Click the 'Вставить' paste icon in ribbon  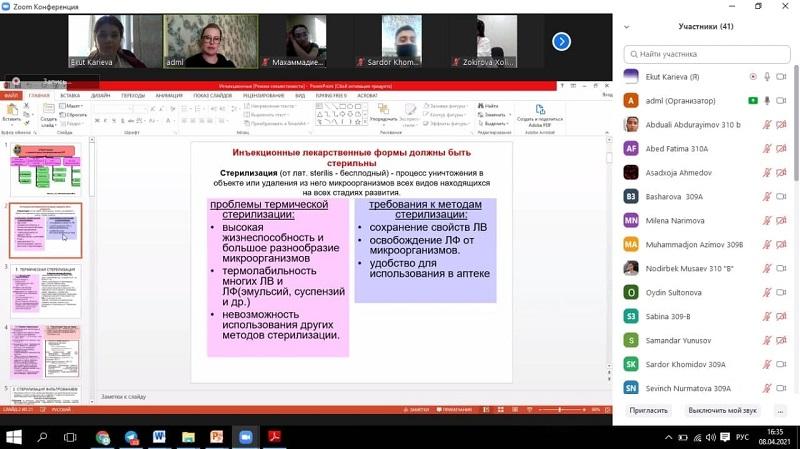click(11, 110)
